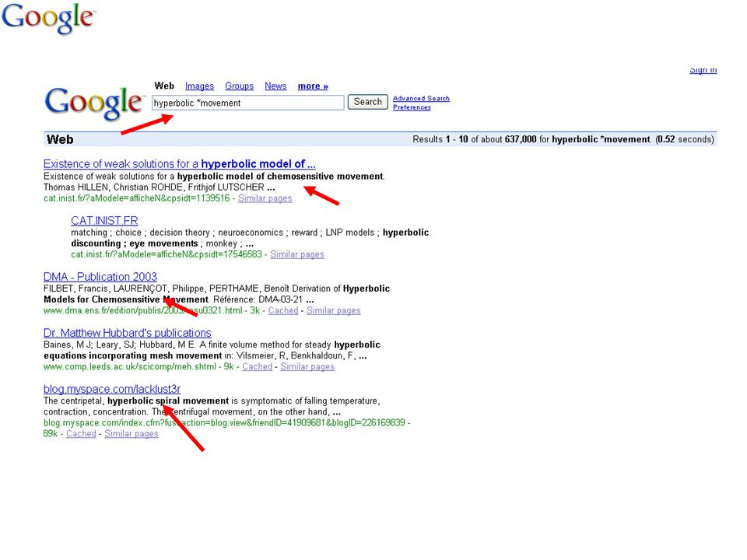This screenshot has width=747, height=560.
Task: Click snippet text 'Baines, M J; Leary, SJ'
Action: (89, 345)
